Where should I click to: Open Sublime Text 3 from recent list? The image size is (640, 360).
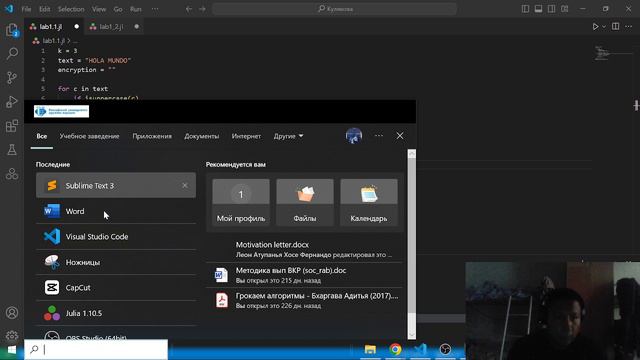tap(116, 186)
